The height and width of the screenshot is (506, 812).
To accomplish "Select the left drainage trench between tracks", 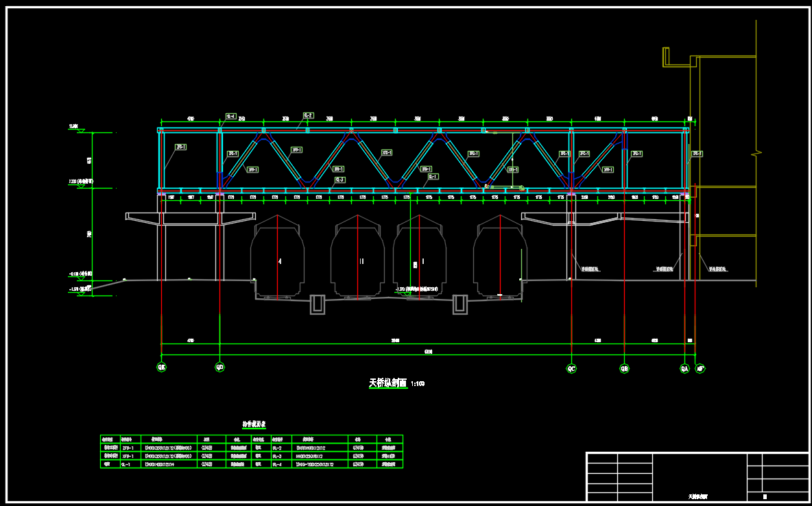I will click(318, 304).
